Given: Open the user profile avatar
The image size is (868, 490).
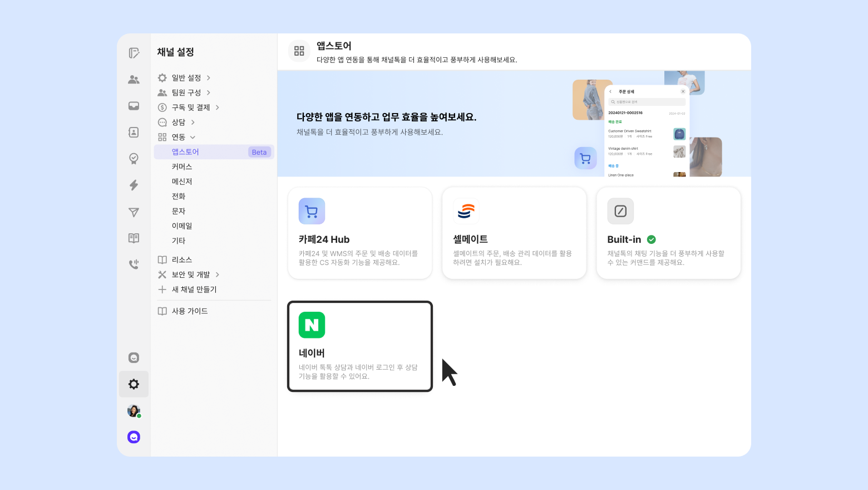Looking at the screenshot, I should pos(134,411).
